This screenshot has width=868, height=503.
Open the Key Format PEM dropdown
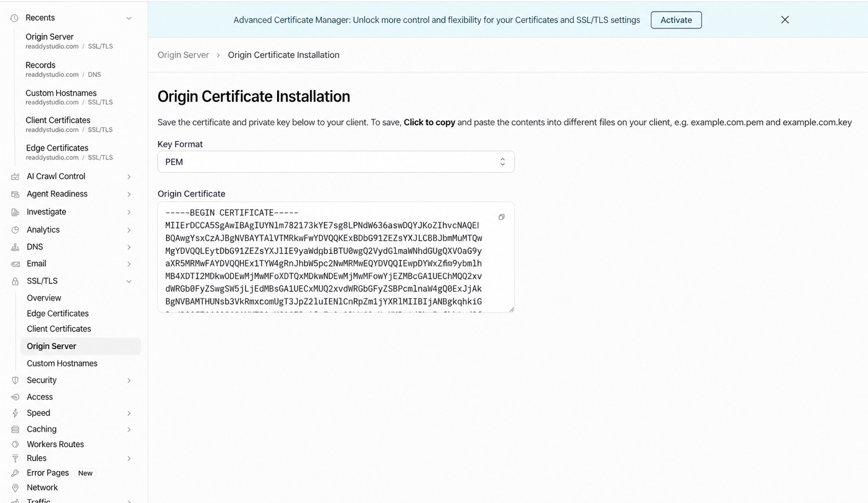[x=336, y=162]
